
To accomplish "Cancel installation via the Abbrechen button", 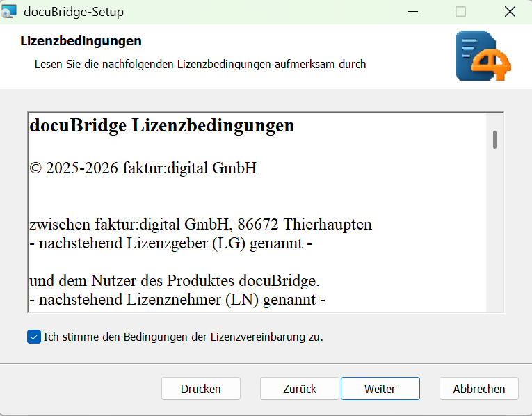I will [x=478, y=389].
